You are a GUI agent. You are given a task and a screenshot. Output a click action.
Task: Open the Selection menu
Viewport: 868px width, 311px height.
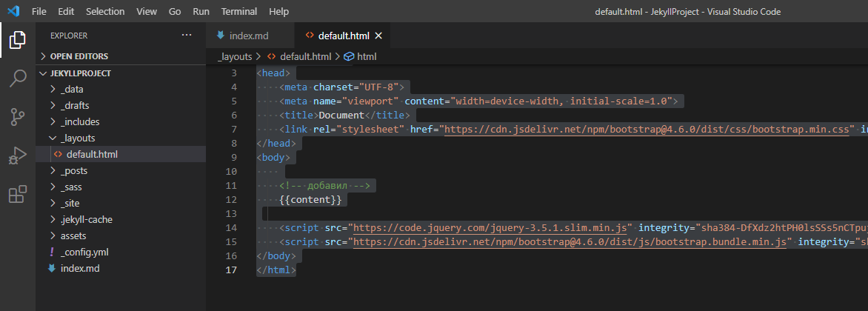(105, 12)
